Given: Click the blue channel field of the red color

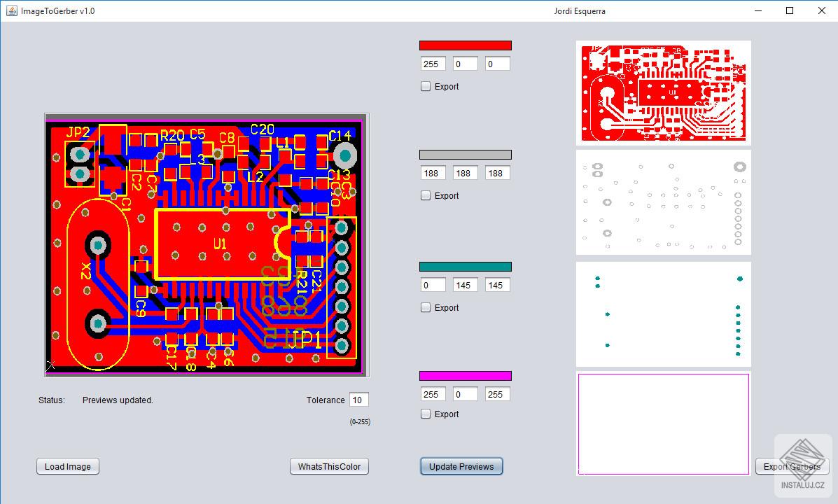Looking at the screenshot, I should click(x=498, y=64).
